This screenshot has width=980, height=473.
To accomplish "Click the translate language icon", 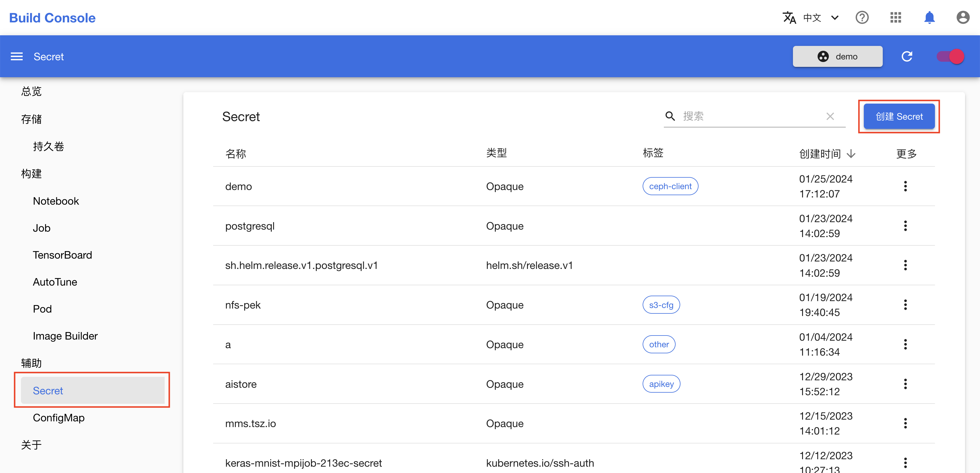I will click(790, 18).
